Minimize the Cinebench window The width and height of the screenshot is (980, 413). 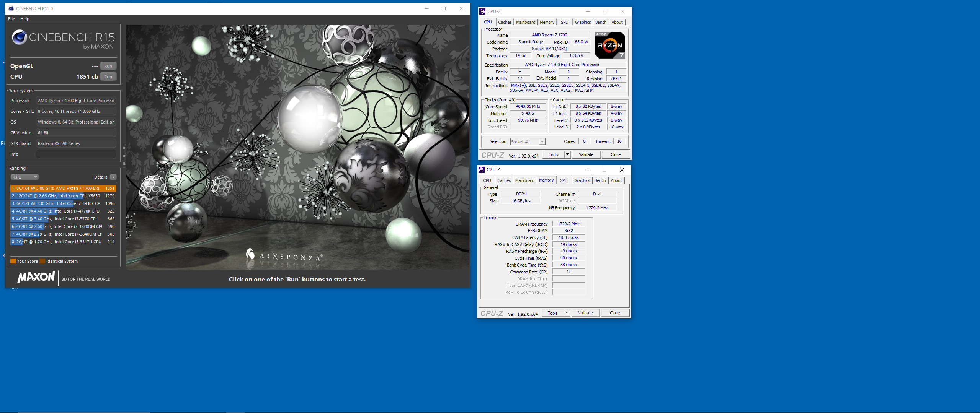pos(426,8)
